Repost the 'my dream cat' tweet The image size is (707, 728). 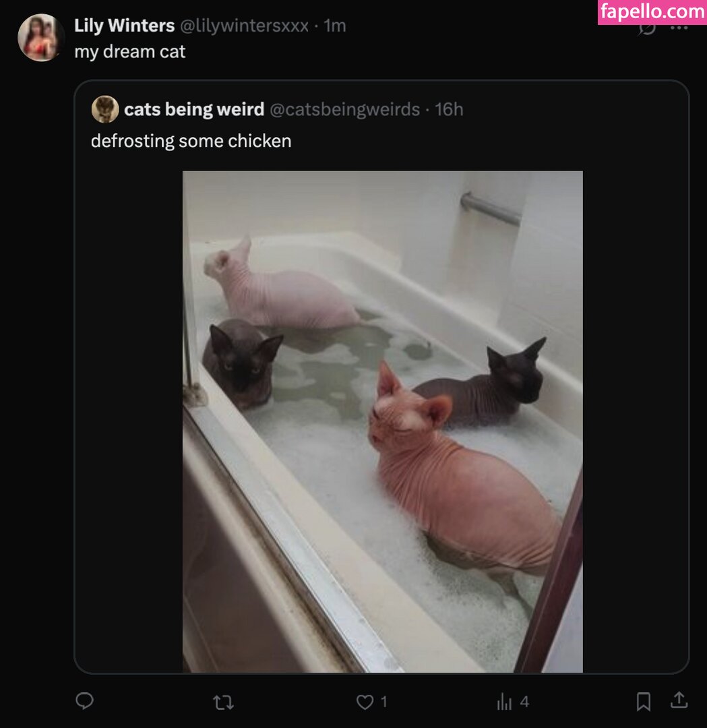[x=223, y=702]
